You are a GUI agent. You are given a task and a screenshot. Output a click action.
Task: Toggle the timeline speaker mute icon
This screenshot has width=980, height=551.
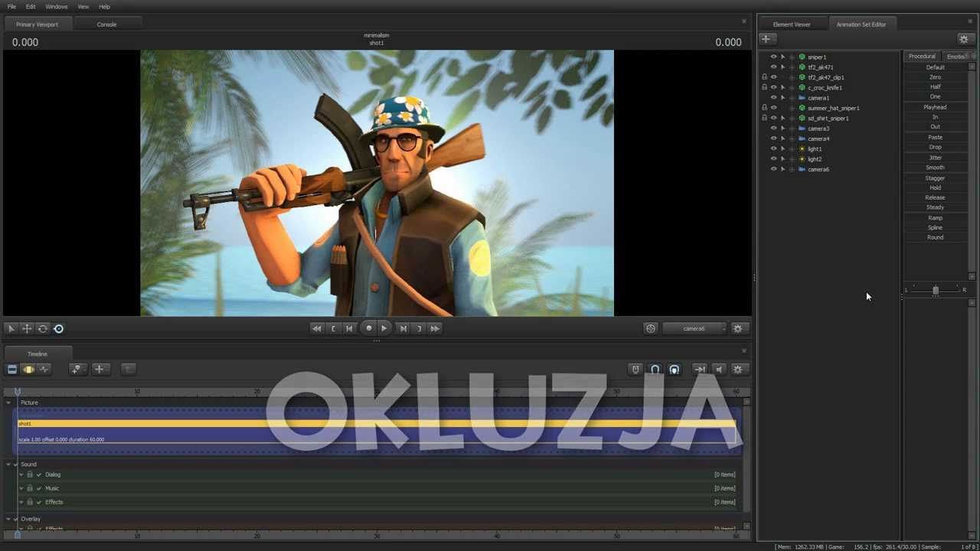(x=718, y=370)
